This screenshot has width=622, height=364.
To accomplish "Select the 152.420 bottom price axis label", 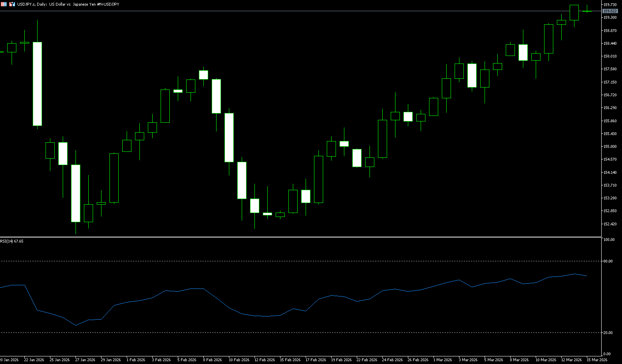I will [610, 224].
